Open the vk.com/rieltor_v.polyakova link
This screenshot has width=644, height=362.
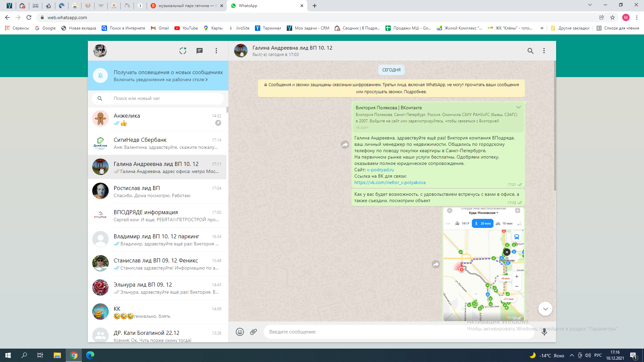[x=390, y=183]
